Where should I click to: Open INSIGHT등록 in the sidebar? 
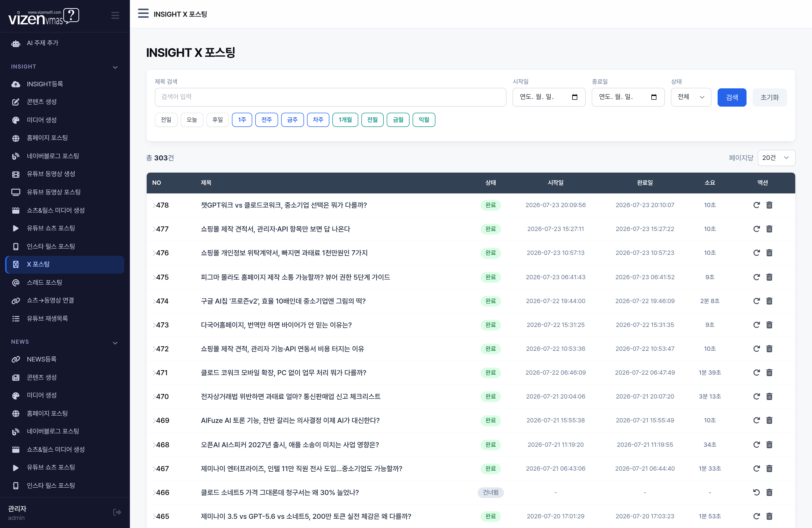click(x=65, y=84)
